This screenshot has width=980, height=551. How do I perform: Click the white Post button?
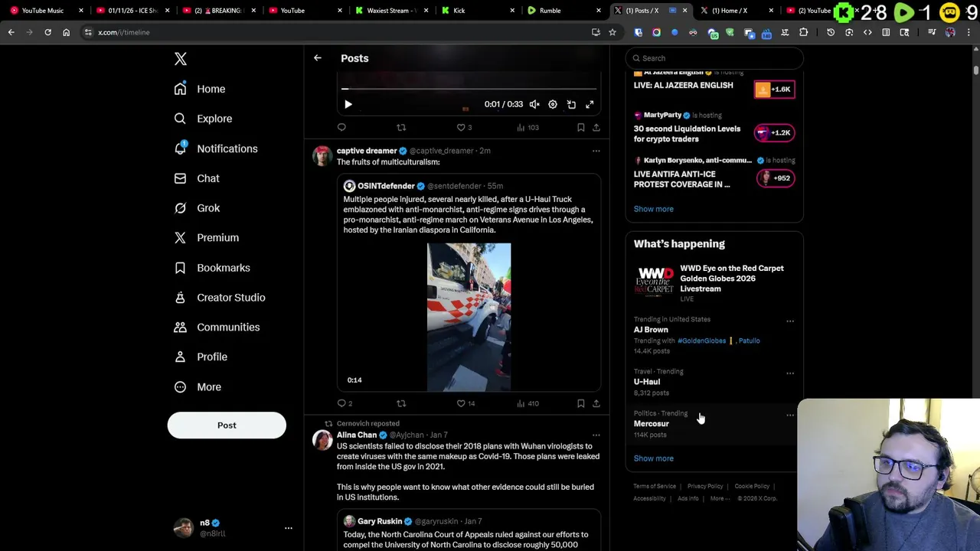(x=227, y=425)
